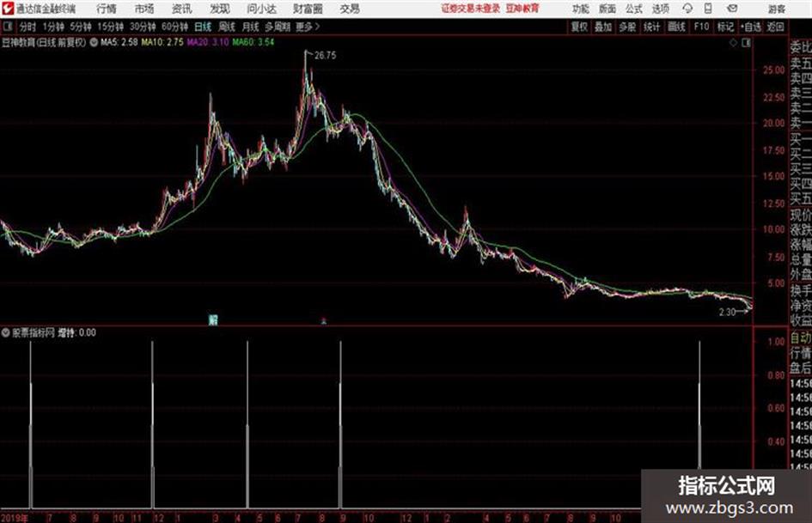Click the 股票指标网 indicator name
The width and height of the screenshot is (812, 523).
pyautogui.click(x=34, y=332)
